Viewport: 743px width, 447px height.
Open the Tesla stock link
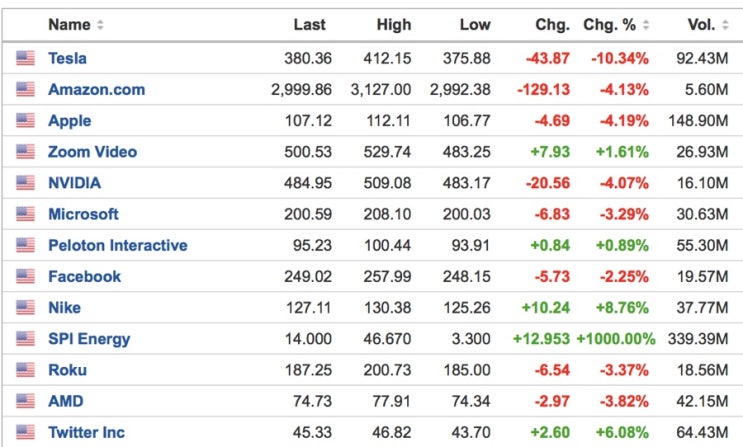click(67, 58)
